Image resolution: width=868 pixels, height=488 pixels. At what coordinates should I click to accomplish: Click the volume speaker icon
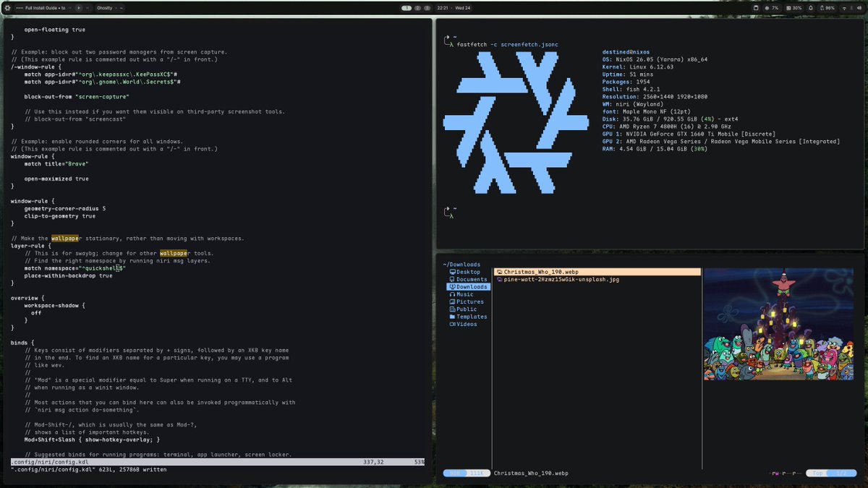[x=859, y=8]
